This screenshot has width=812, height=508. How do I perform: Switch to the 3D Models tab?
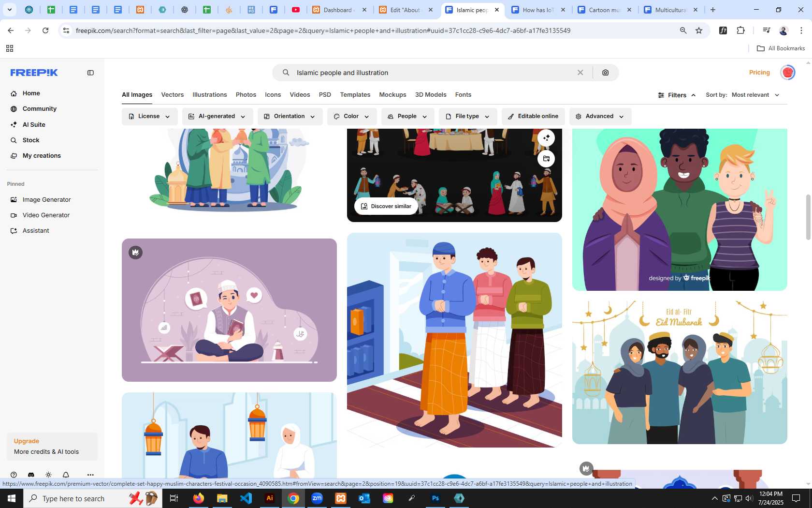431,95
